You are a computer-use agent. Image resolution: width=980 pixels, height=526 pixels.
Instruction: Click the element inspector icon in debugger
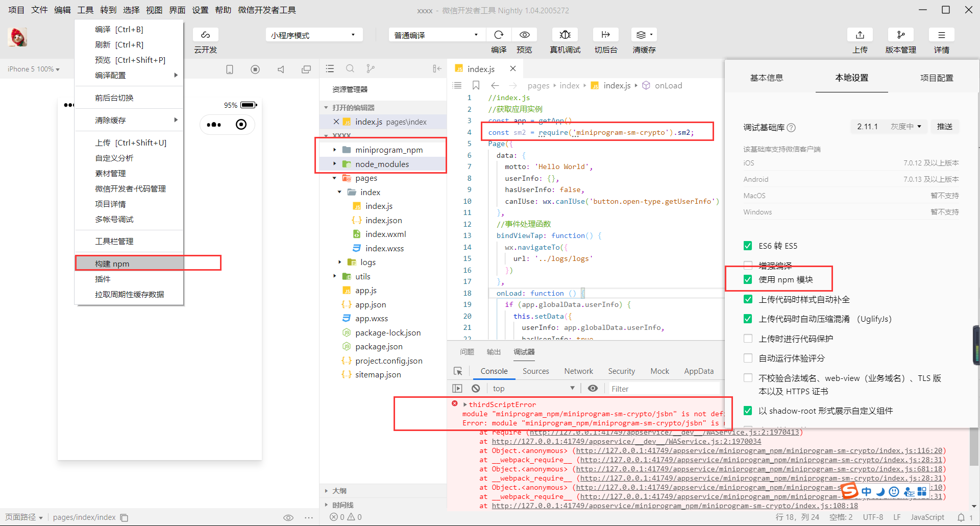click(x=458, y=371)
